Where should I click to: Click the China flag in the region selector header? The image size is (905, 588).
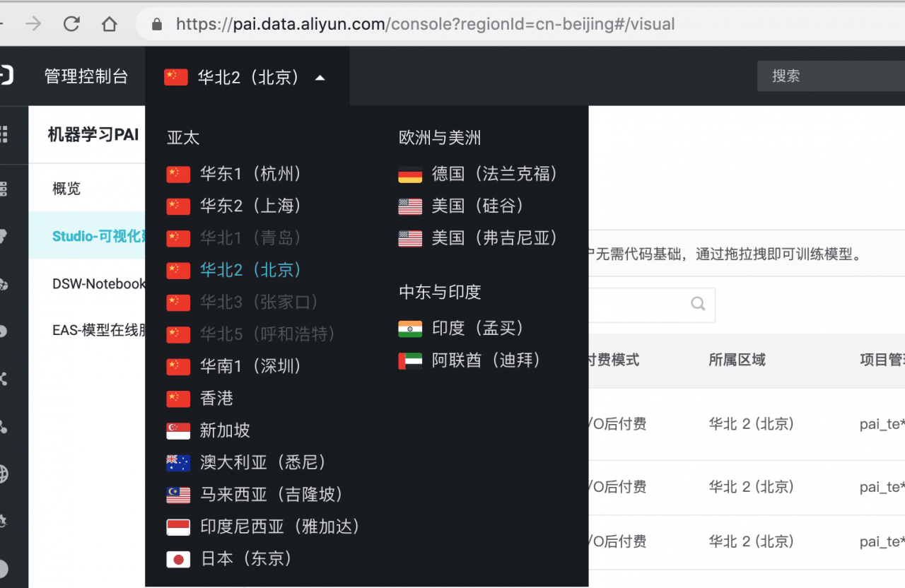(x=176, y=77)
